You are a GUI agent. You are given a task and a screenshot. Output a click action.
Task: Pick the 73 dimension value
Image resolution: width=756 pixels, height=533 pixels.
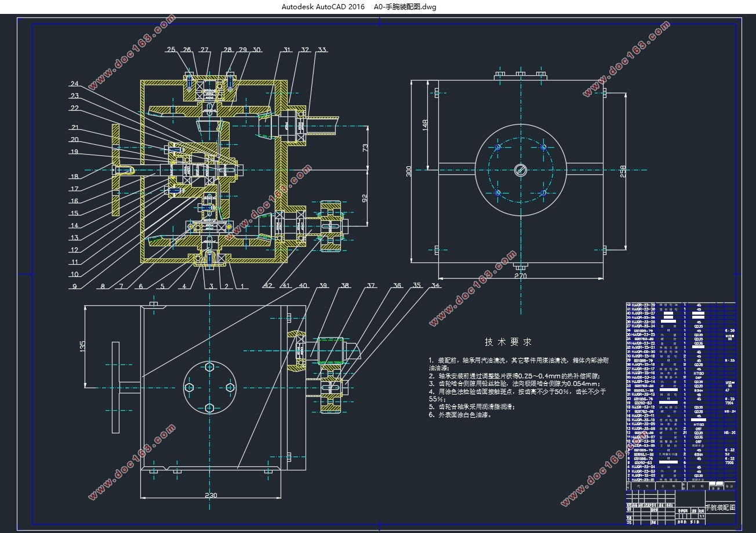point(365,147)
